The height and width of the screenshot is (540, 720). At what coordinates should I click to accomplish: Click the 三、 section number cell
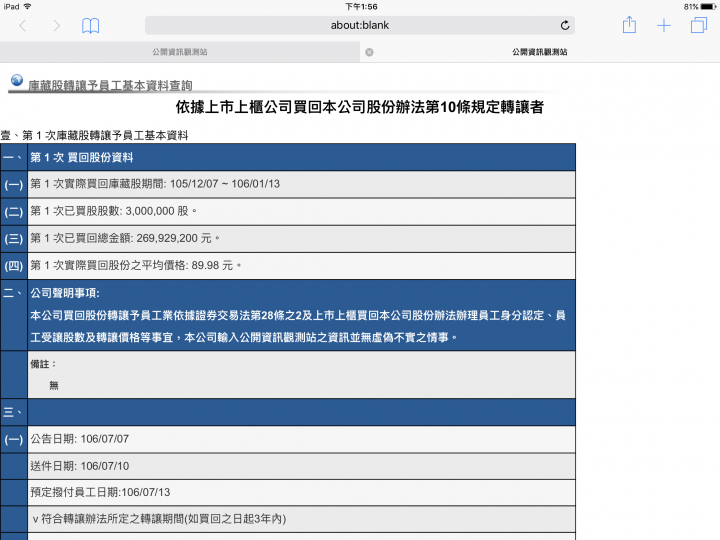[x=14, y=412]
